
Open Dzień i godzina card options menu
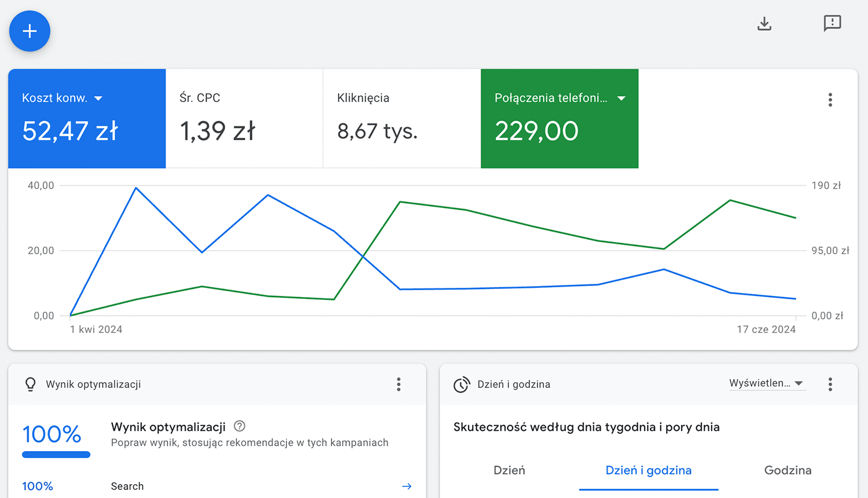point(830,385)
